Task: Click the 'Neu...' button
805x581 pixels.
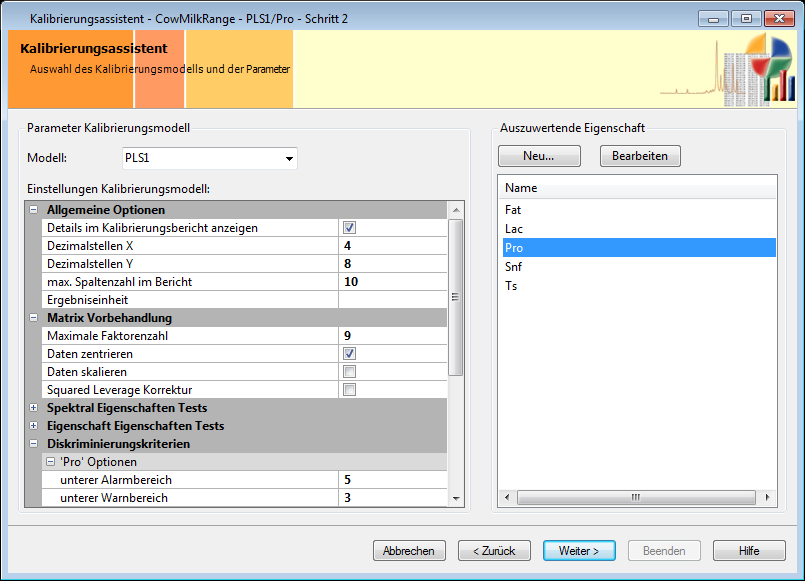Action: [539, 156]
